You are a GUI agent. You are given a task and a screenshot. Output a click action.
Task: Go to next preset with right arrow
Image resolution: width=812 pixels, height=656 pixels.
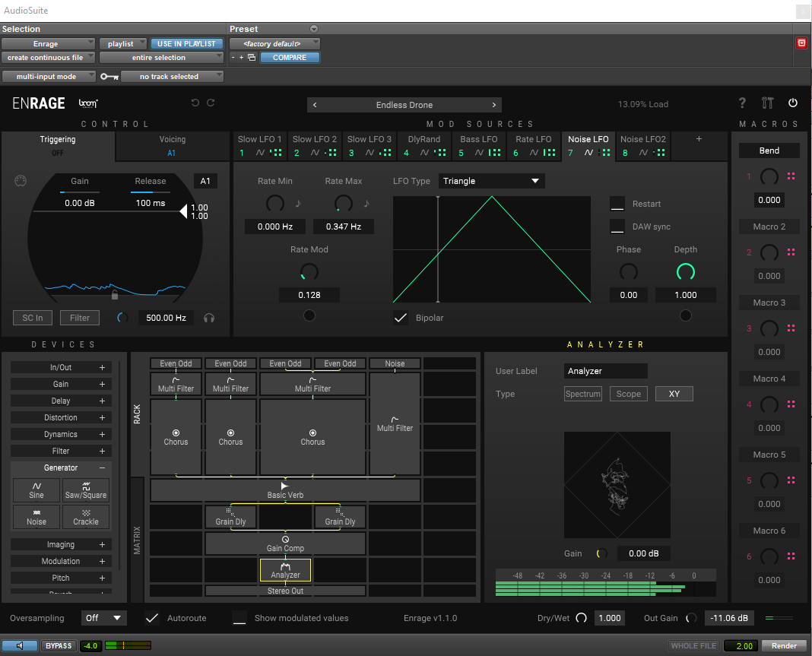[x=494, y=105]
